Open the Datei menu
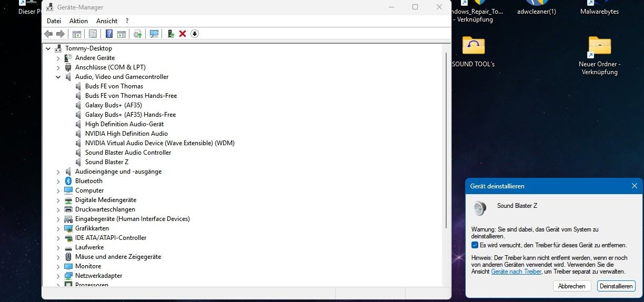Viewport: 644px width, 302px height. click(54, 21)
